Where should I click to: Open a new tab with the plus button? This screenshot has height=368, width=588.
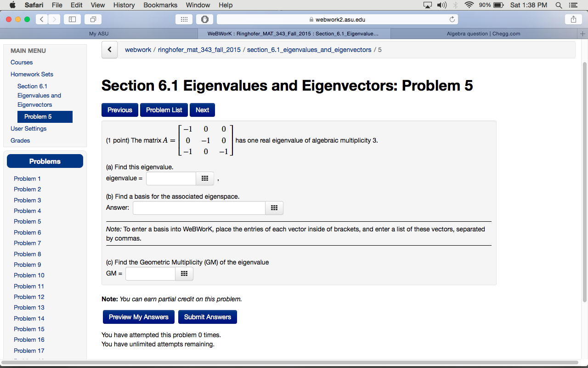click(x=583, y=33)
